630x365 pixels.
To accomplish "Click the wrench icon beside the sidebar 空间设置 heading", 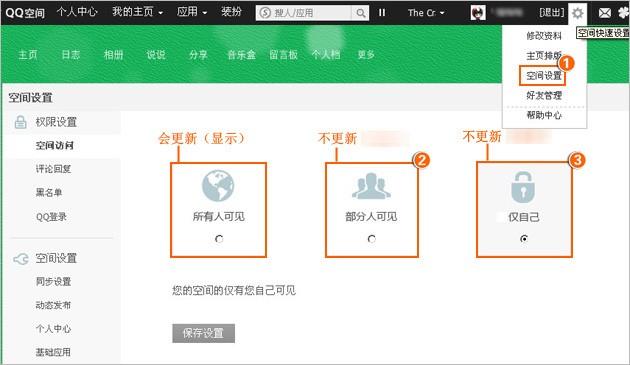I will point(21,258).
